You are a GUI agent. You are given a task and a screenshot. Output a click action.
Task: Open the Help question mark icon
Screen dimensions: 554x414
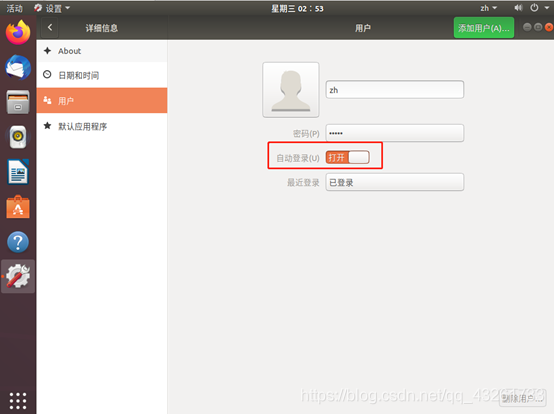pos(18,242)
